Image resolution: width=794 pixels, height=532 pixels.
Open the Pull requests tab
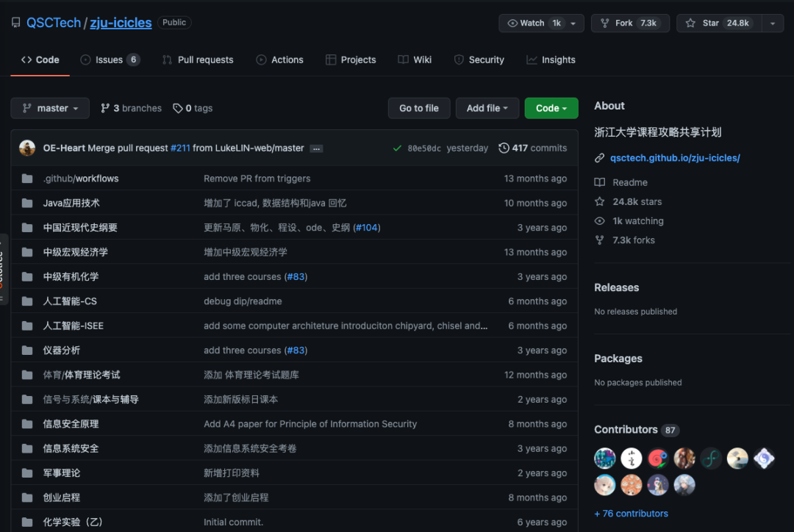198,60
